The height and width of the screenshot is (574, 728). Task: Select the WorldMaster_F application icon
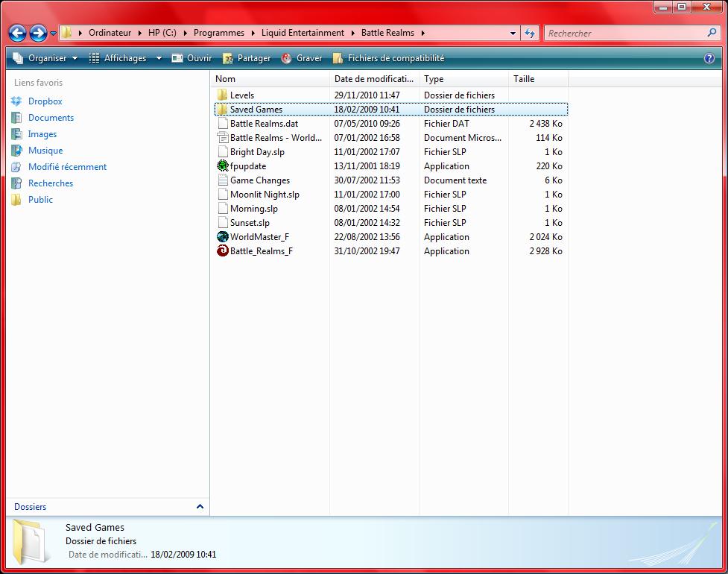pyautogui.click(x=222, y=237)
